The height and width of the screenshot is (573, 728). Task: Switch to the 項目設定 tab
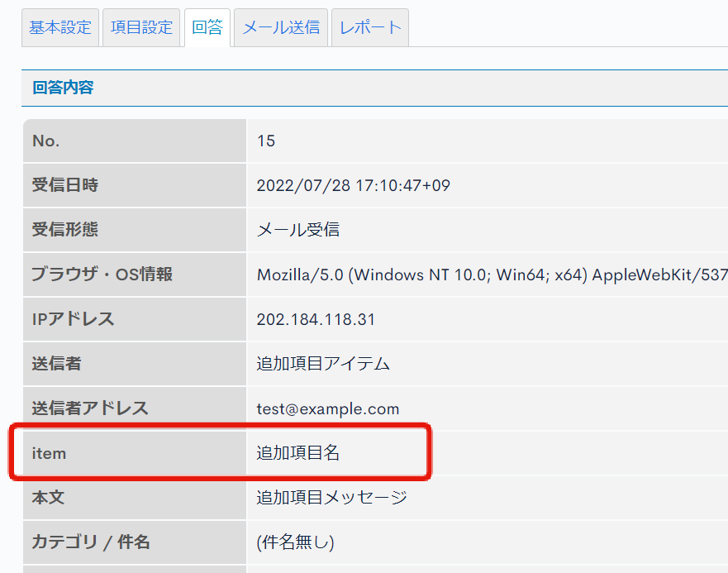(141, 27)
